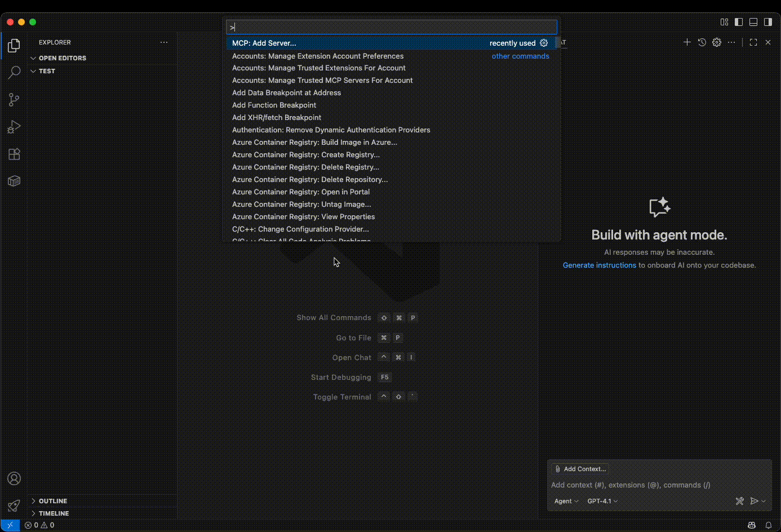Open Copilot status icon in status bar

(x=752, y=525)
